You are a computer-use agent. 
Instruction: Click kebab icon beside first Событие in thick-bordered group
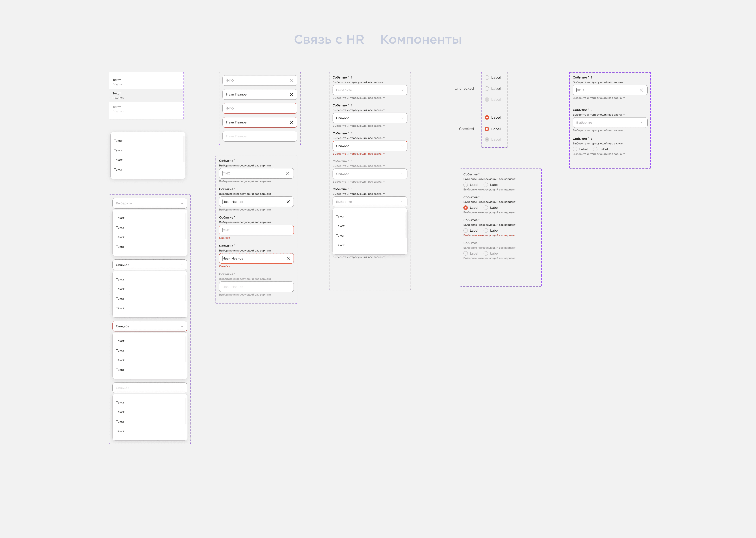(591, 77)
